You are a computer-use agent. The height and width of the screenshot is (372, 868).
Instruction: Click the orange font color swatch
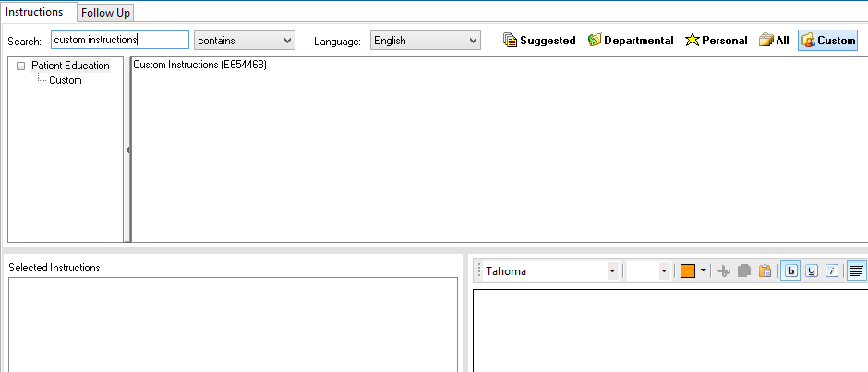(687, 271)
